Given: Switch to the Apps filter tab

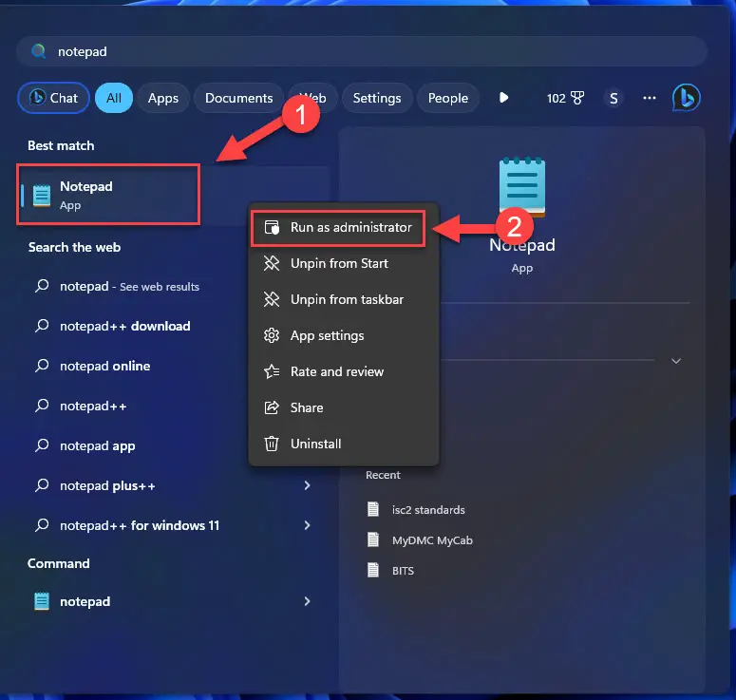Looking at the screenshot, I should pyautogui.click(x=163, y=98).
